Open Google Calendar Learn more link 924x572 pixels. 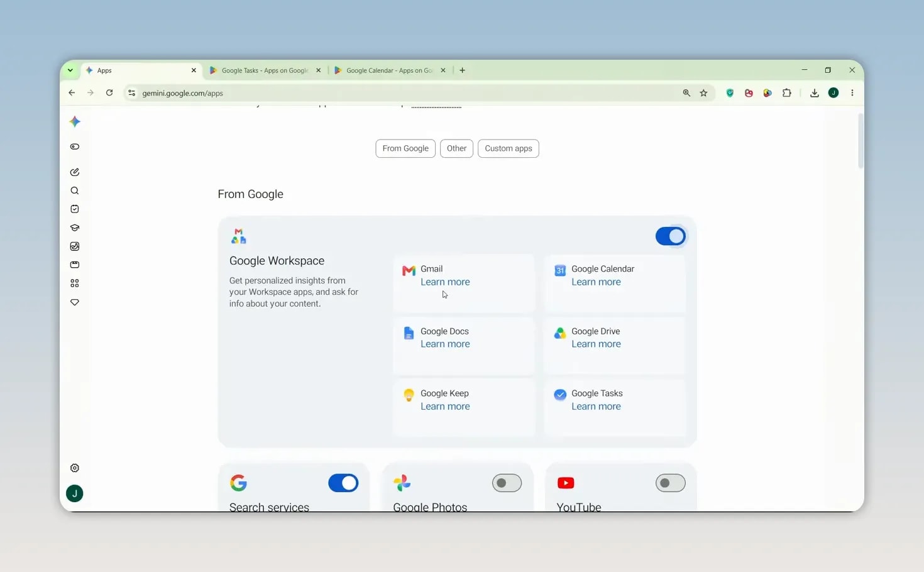tap(596, 282)
